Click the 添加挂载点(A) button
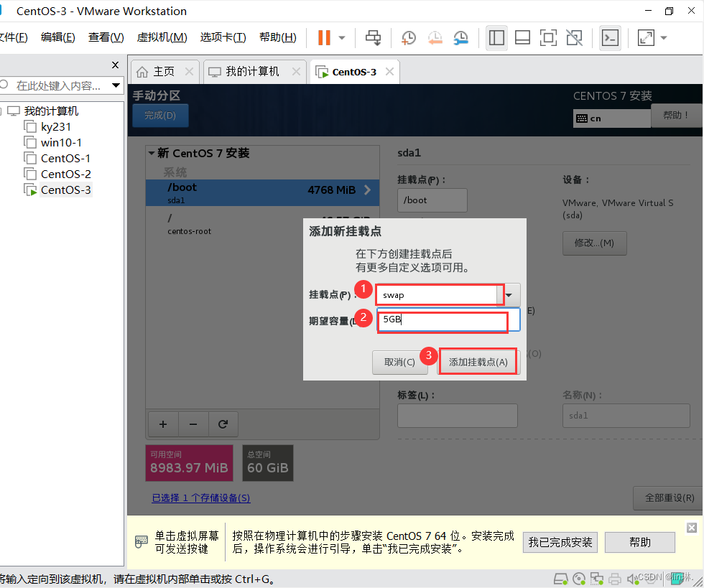Viewport: 704px width, 588px height. (478, 362)
